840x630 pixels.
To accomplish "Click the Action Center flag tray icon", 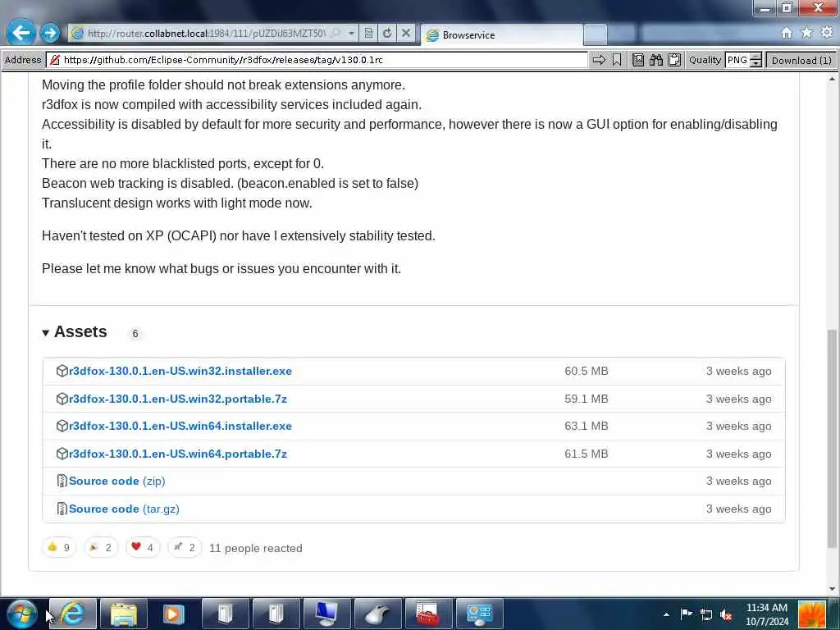I will (687, 614).
